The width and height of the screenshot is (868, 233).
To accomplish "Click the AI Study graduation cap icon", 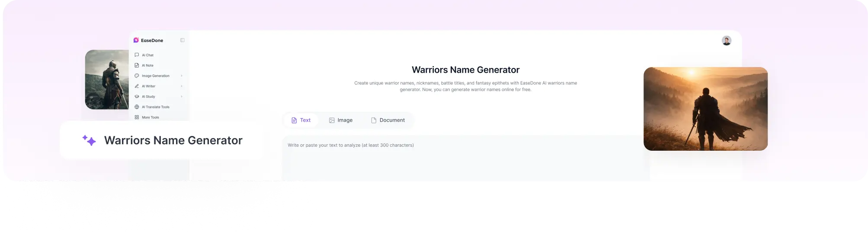I will 137,97.
